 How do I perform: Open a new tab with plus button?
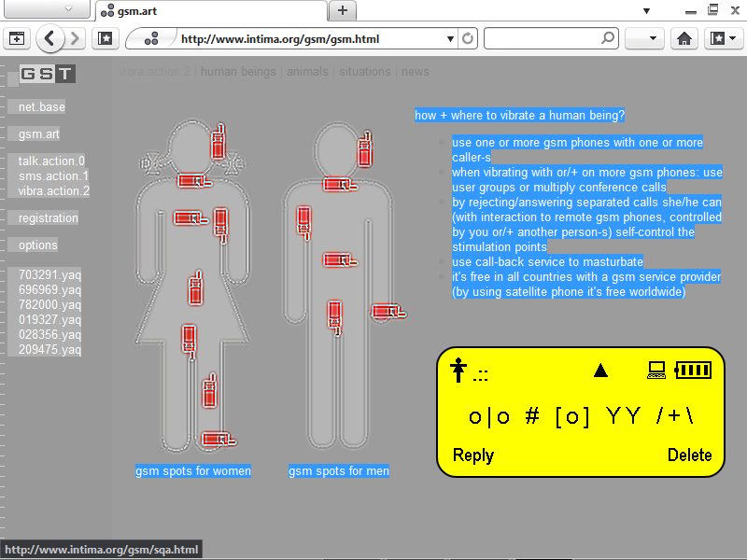343,10
